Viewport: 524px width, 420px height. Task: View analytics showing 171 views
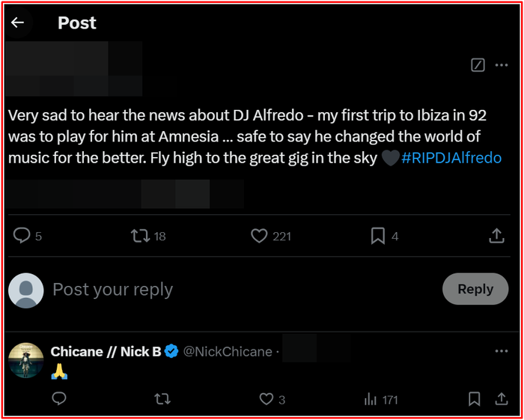pyautogui.click(x=371, y=400)
